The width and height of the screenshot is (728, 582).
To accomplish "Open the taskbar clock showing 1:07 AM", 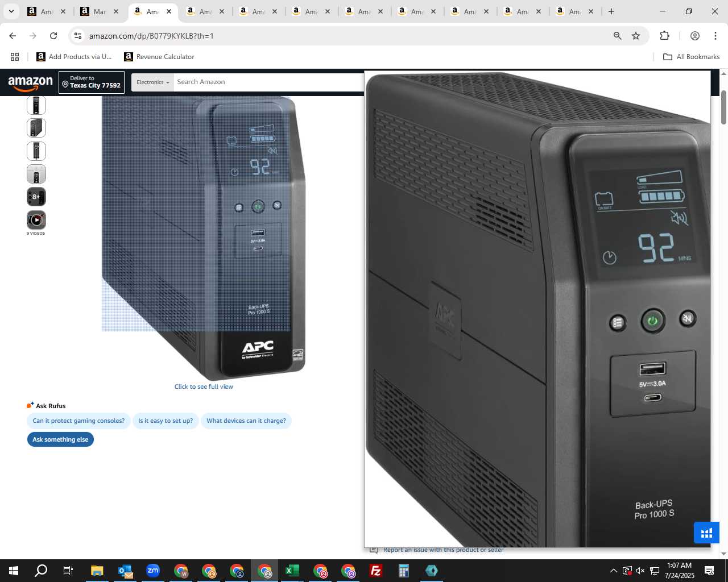I will [x=679, y=571].
